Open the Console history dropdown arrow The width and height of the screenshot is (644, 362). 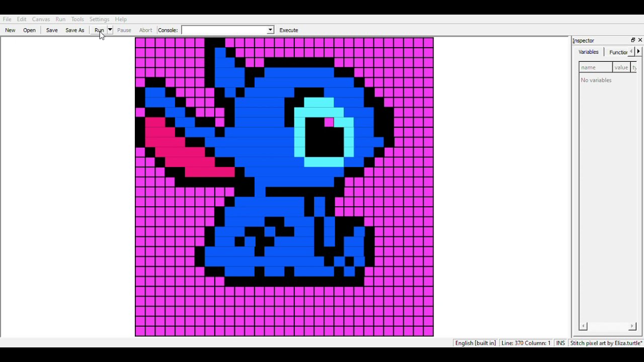pyautogui.click(x=270, y=30)
